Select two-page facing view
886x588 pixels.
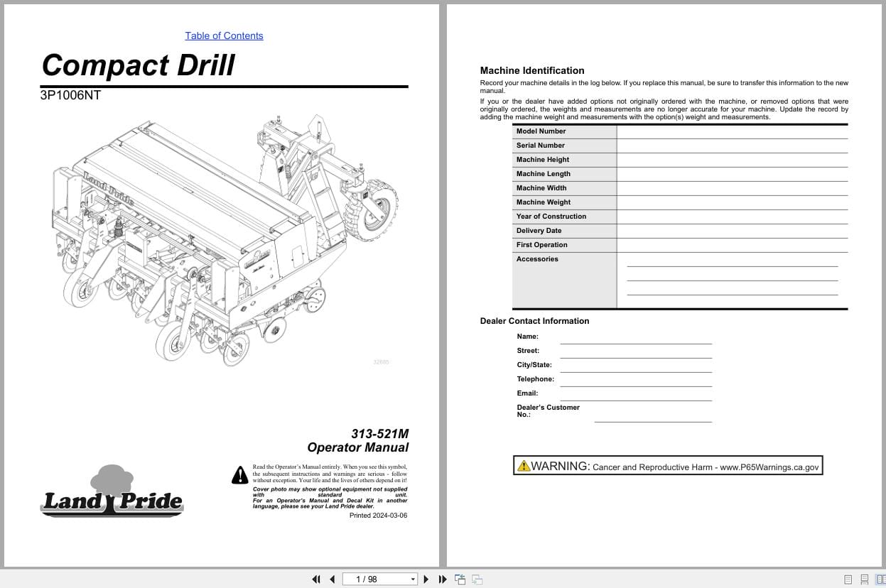pyautogui.click(x=880, y=579)
